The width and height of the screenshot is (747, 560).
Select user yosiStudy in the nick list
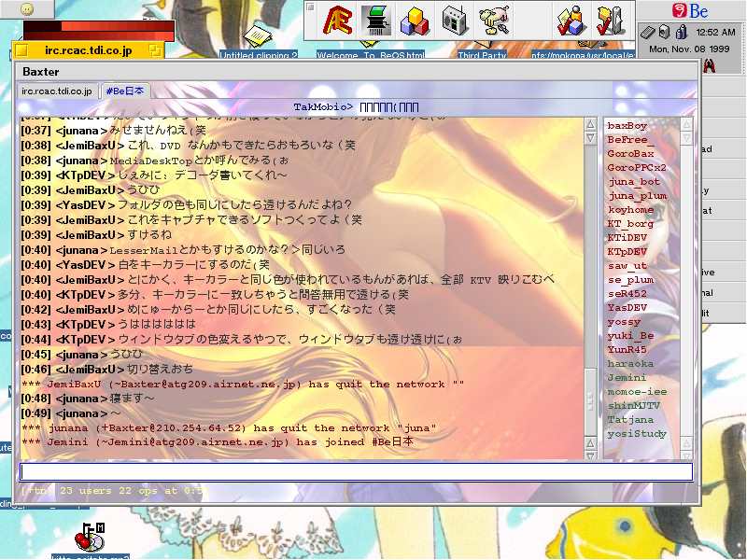[x=636, y=433]
